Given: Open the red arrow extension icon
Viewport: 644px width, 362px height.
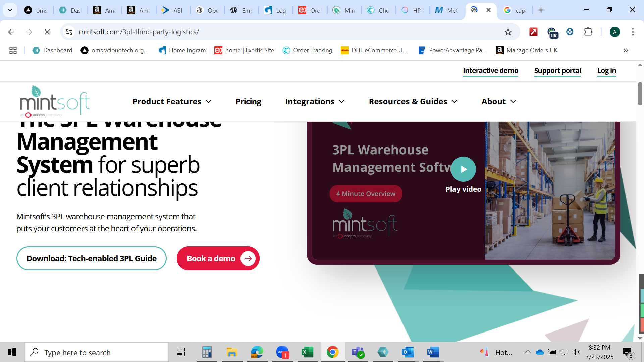Looking at the screenshot, I should (533, 32).
